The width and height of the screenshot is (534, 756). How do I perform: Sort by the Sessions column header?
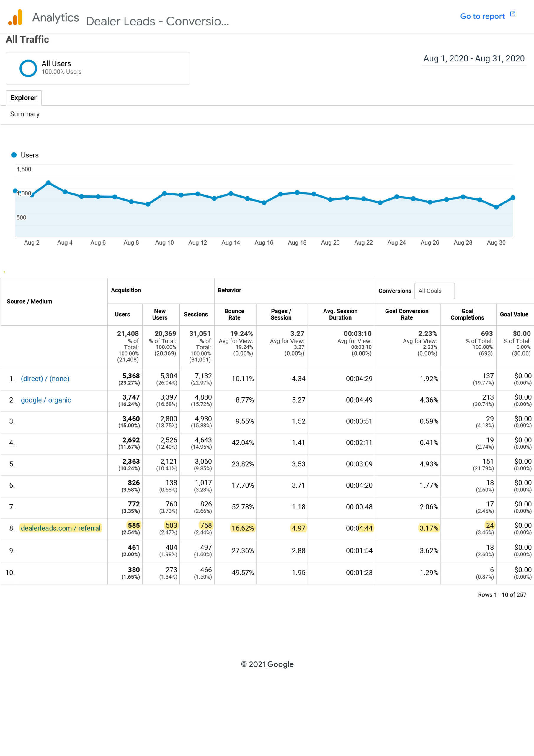tap(196, 315)
